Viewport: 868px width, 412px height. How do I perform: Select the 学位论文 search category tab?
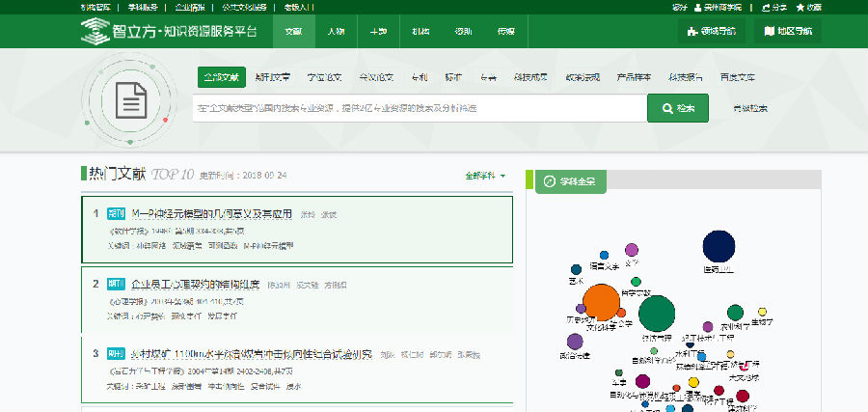(x=325, y=77)
